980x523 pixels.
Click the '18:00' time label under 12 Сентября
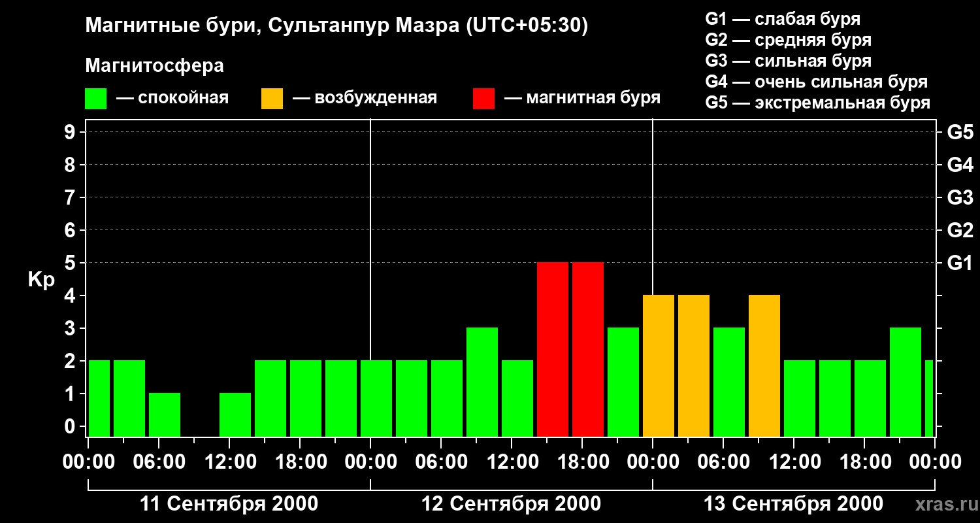pos(582,462)
